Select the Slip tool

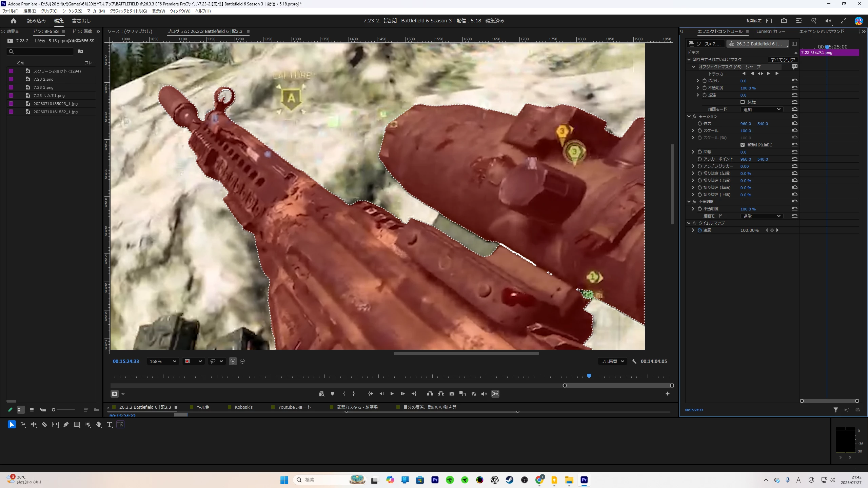coord(55,424)
